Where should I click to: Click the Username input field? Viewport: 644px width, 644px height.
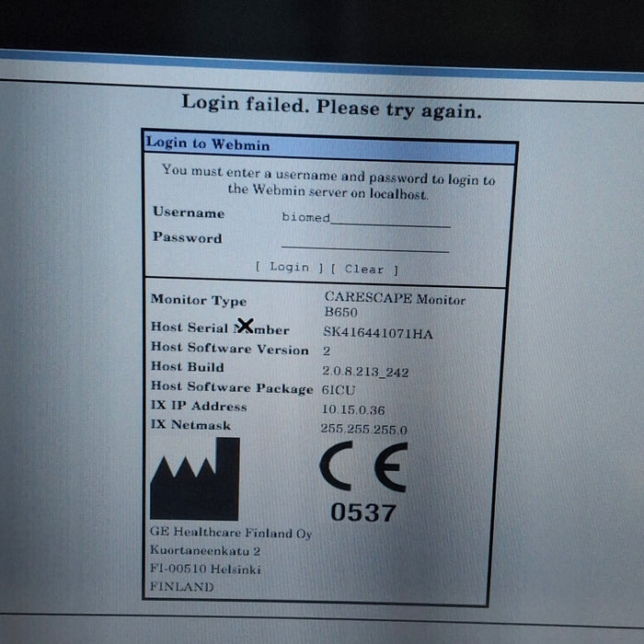[365, 218]
